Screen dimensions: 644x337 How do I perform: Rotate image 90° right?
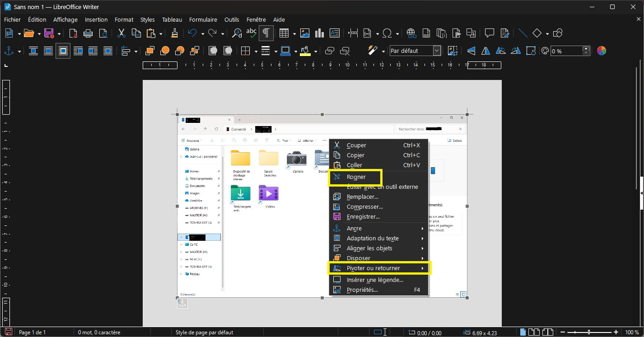tap(516, 51)
